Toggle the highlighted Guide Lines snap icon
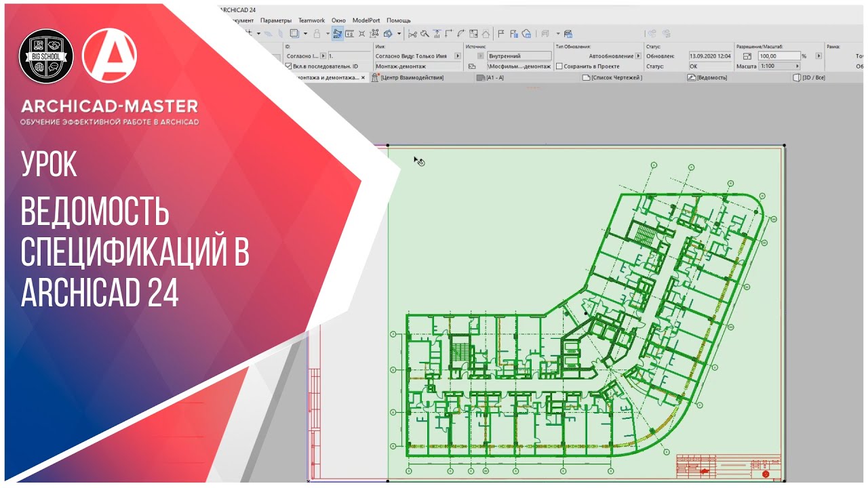Image resolution: width=868 pixels, height=488 pixels. (338, 34)
